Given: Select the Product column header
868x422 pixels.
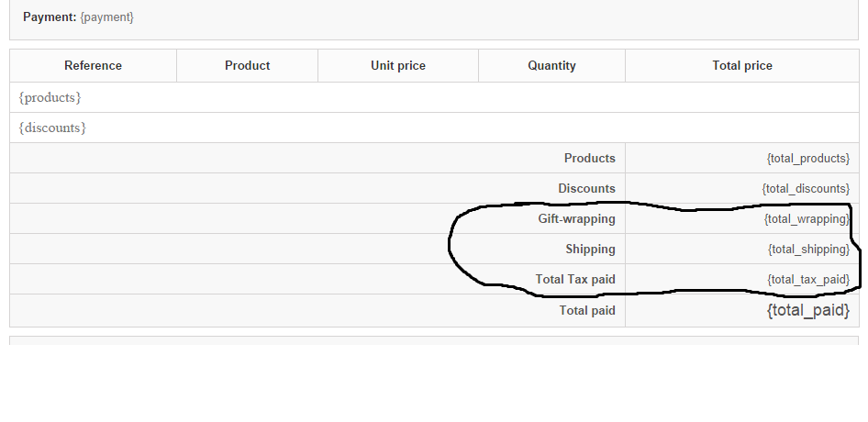Looking at the screenshot, I should [247, 65].
